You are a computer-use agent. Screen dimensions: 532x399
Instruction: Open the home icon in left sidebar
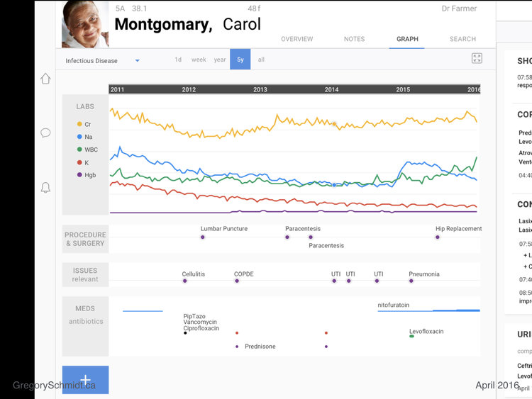45,79
